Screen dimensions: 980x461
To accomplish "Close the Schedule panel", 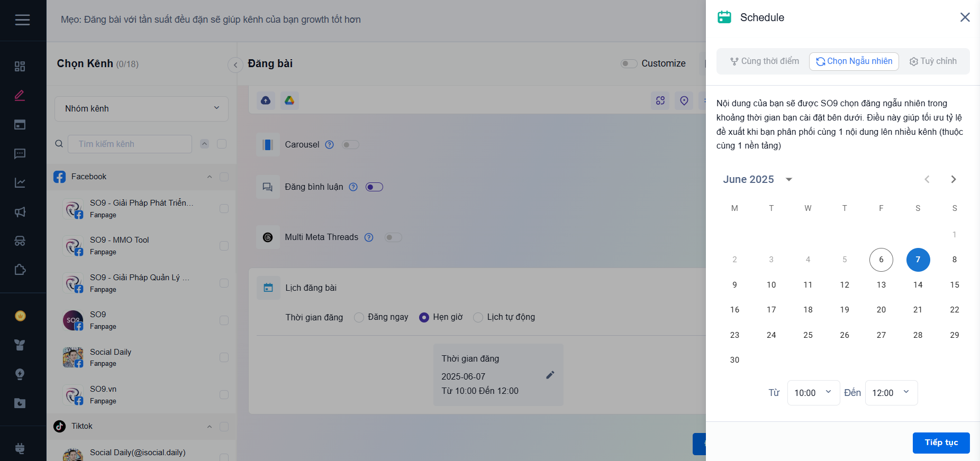I will [x=965, y=17].
